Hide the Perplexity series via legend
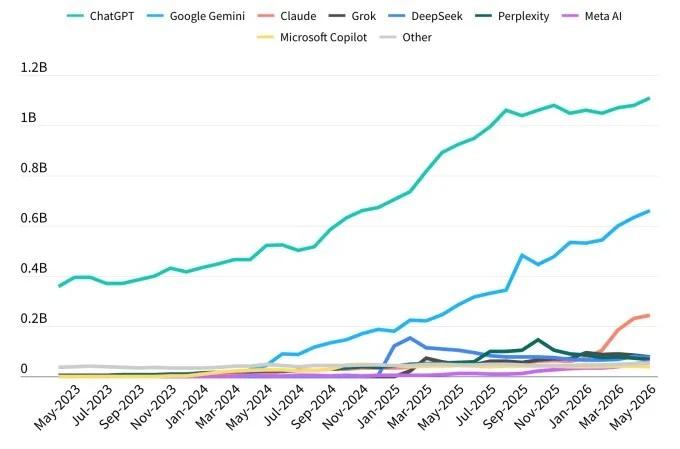This screenshot has height=449, width=680. (x=512, y=16)
